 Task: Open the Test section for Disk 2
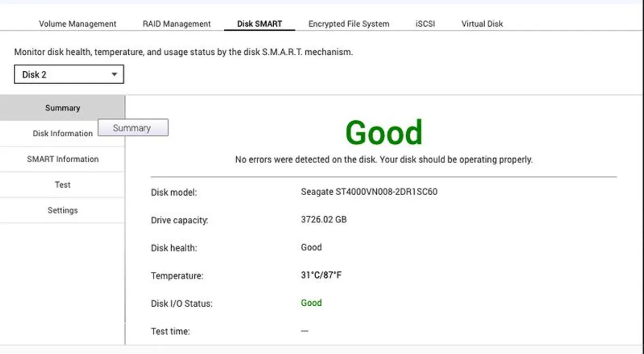(x=62, y=185)
